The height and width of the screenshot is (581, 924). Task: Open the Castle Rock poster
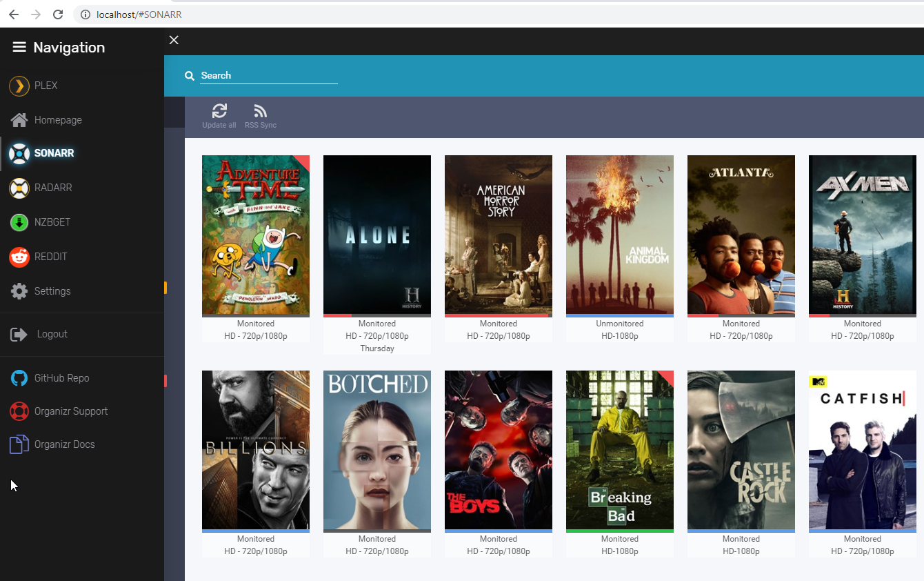pyautogui.click(x=741, y=451)
